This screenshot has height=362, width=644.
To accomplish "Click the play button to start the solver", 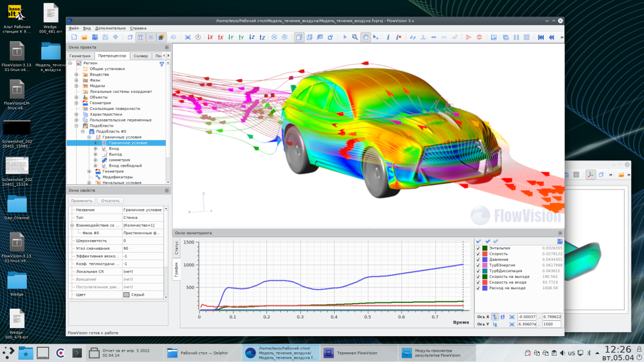I will (469, 37).
